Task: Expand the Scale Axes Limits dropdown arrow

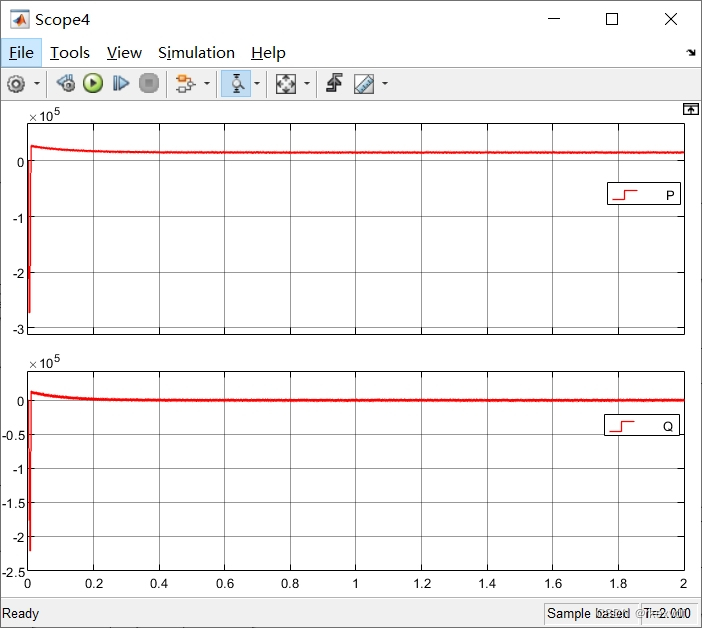Action: coord(307,84)
